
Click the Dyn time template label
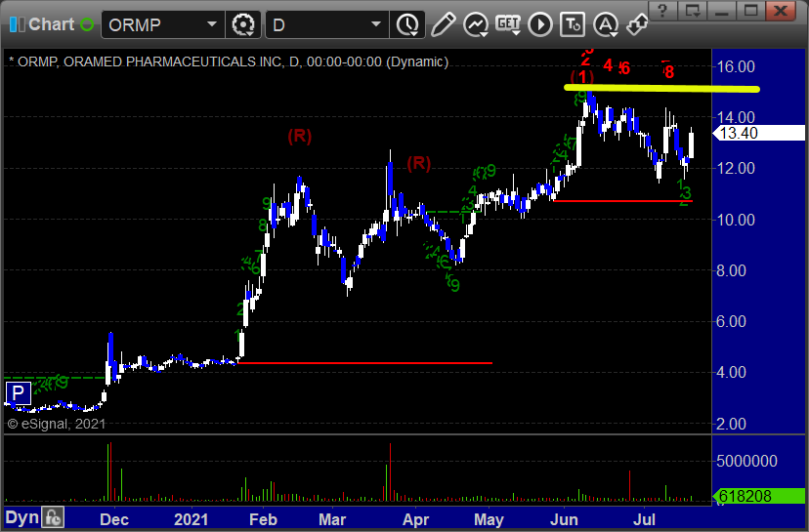click(21, 517)
